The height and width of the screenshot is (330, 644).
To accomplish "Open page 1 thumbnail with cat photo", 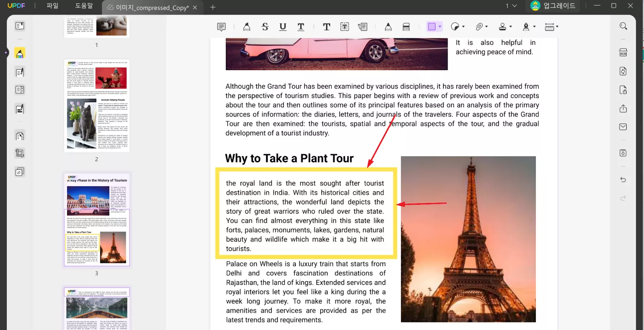I will (x=97, y=27).
